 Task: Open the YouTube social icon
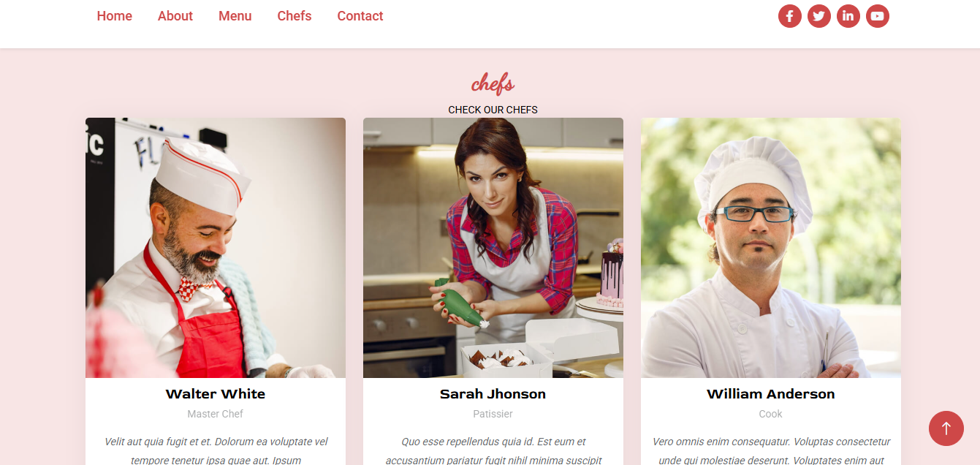click(x=878, y=16)
